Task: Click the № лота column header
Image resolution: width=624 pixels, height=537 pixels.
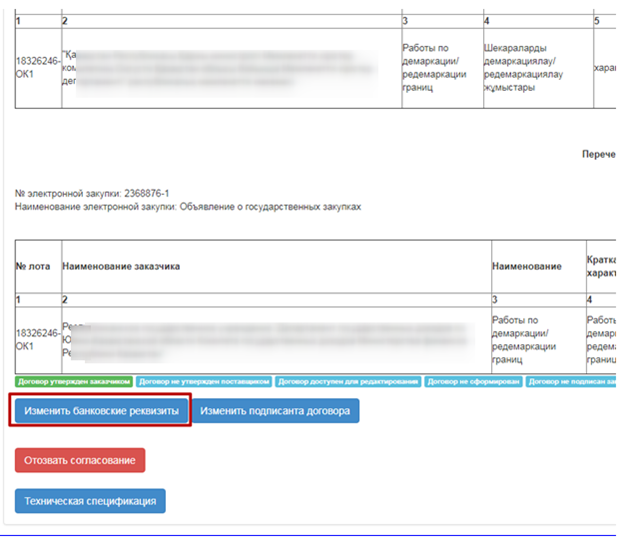Action: [x=36, y=267]
